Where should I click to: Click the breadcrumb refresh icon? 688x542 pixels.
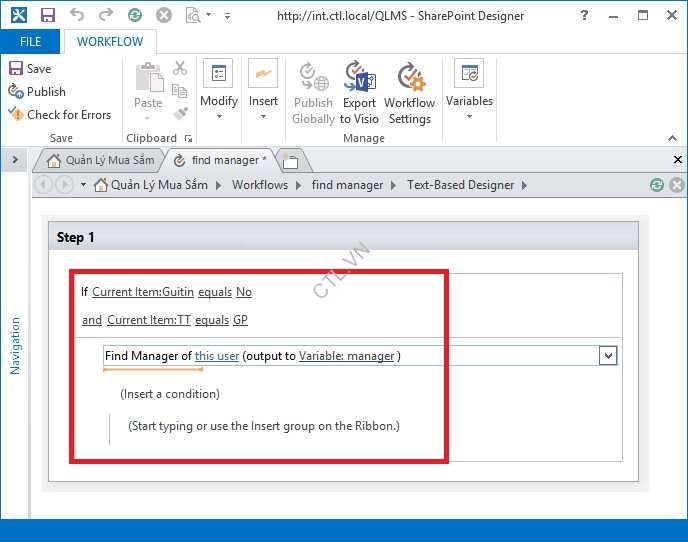tap(656, 185)
